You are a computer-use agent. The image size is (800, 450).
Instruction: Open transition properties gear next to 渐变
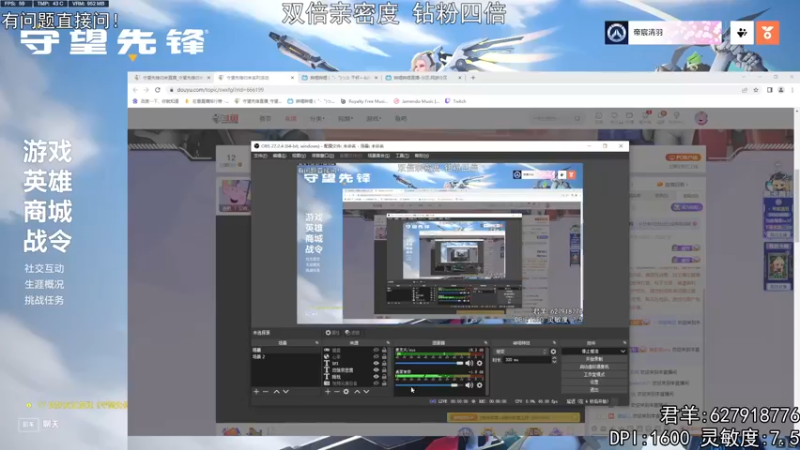click(553, 352)
